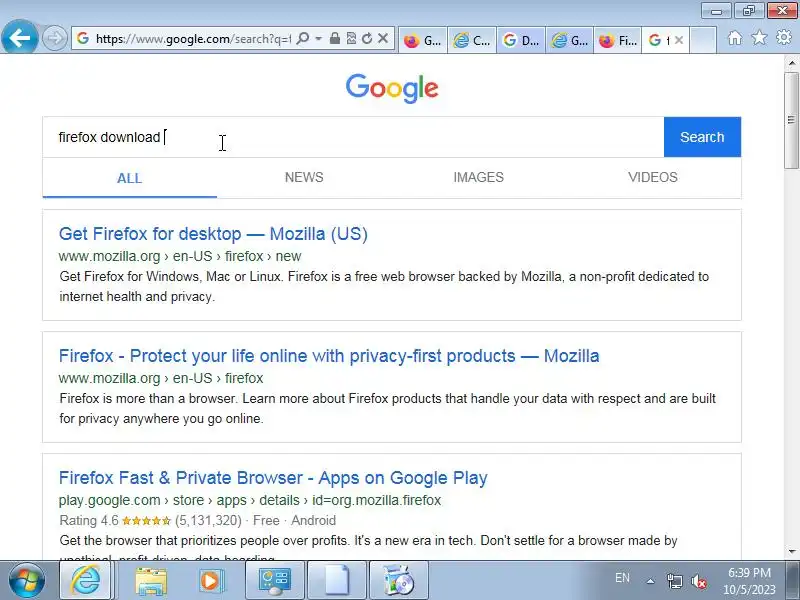Open a new tab with the blank tab button
800x600 pixels.
(x=703, y=40)
